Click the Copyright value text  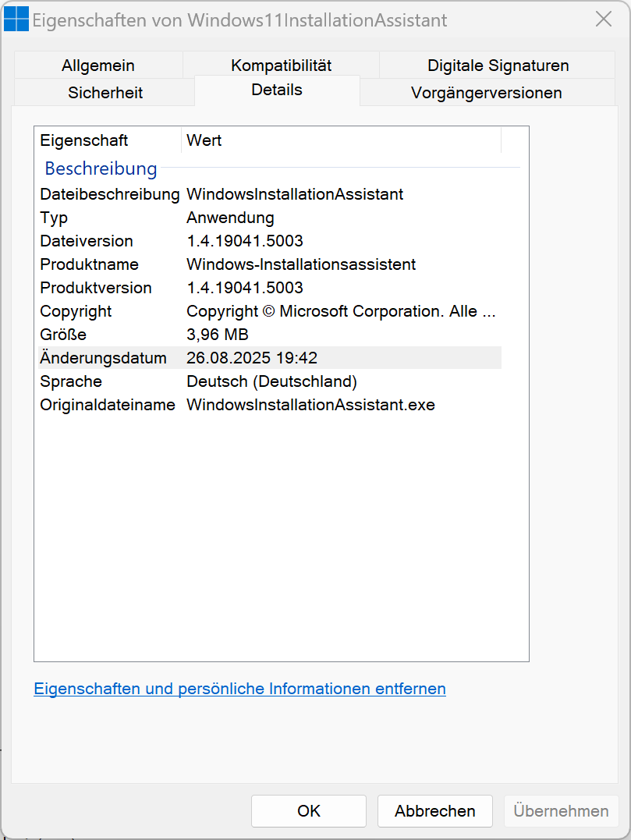click(x=341, y=311)
